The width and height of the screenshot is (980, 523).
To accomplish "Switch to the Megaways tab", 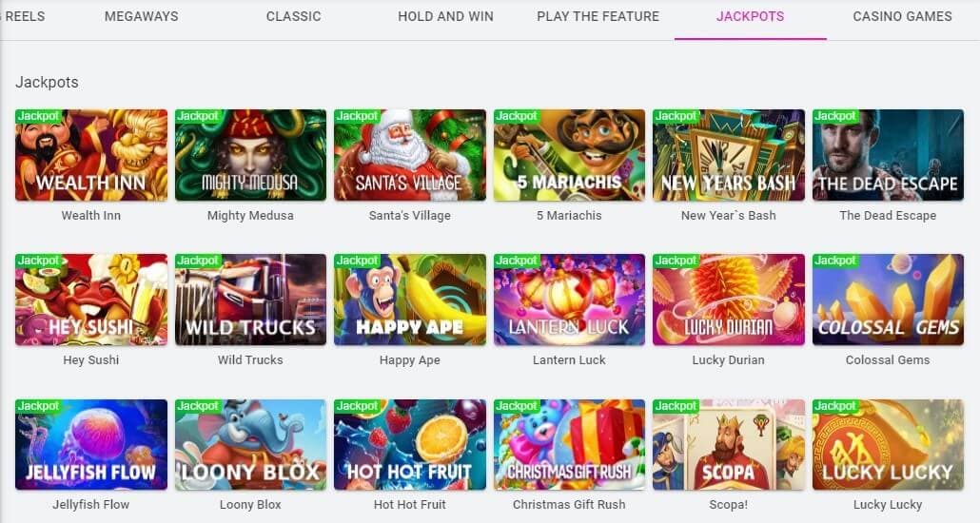I will pos(141,17).
